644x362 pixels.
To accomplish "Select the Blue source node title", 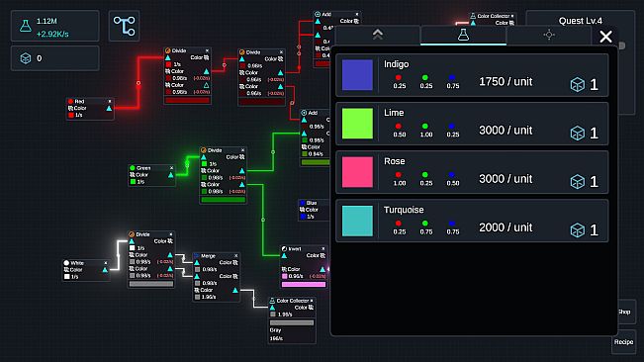I will 312,203.
